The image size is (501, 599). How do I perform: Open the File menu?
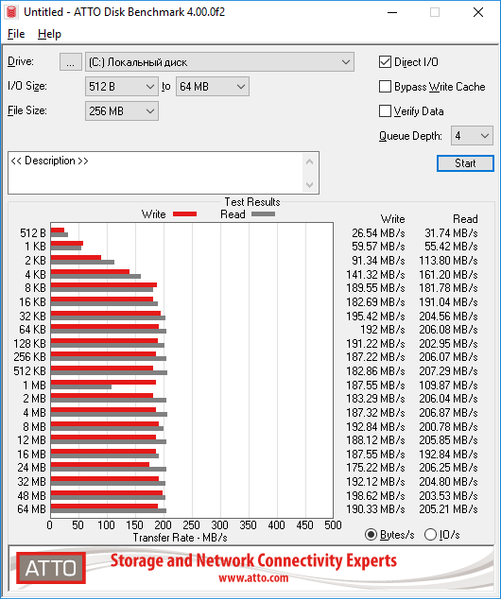click(16, 34)
